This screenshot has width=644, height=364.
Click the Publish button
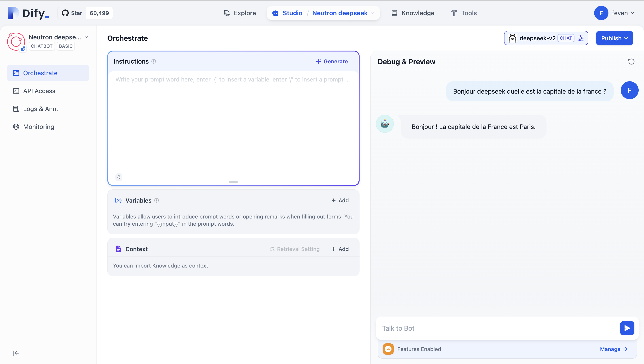click(x=614, y=38)
